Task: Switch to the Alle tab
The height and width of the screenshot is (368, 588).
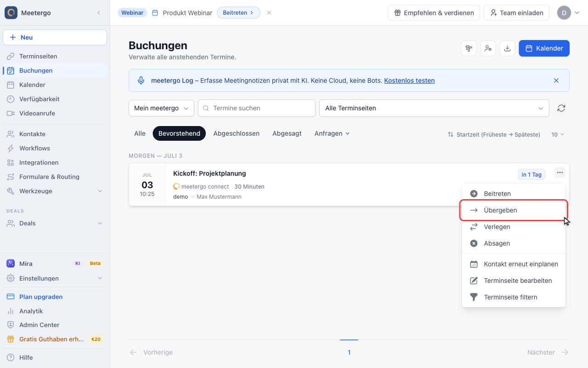Action: pos(140,133)
